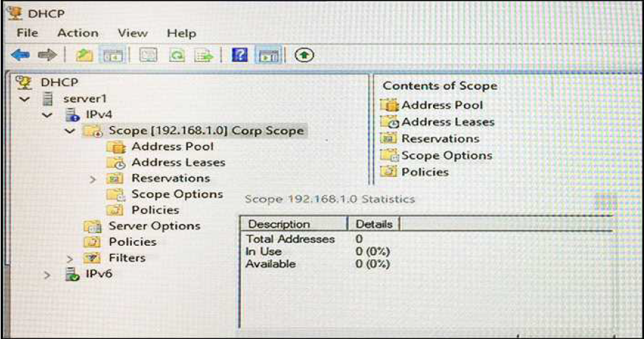This screenshot has width=644, height=339.
Task: Open the Action menu
Action: click(x=78, y=33)
